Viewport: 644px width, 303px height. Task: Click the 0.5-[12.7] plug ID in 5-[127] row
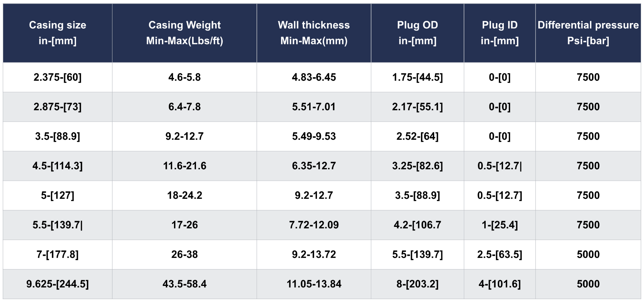tap(500, 195)
